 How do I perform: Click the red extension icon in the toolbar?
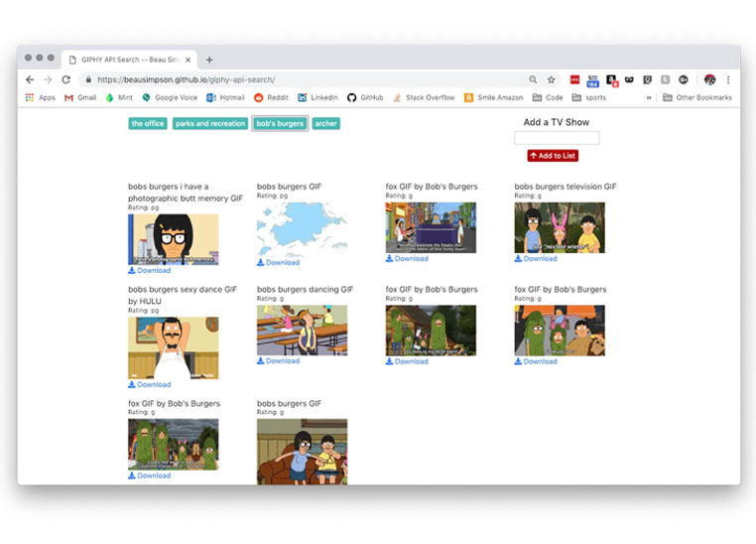(x=574, y=79)
